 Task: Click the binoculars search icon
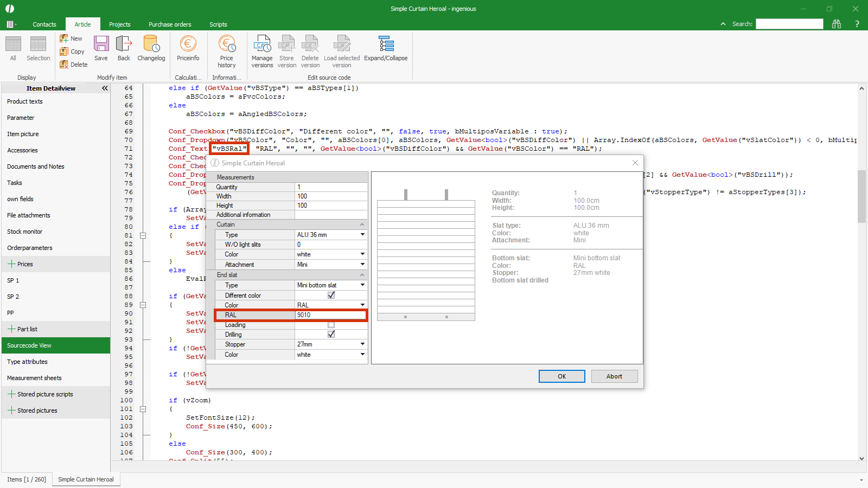click(x=837, y=24)
